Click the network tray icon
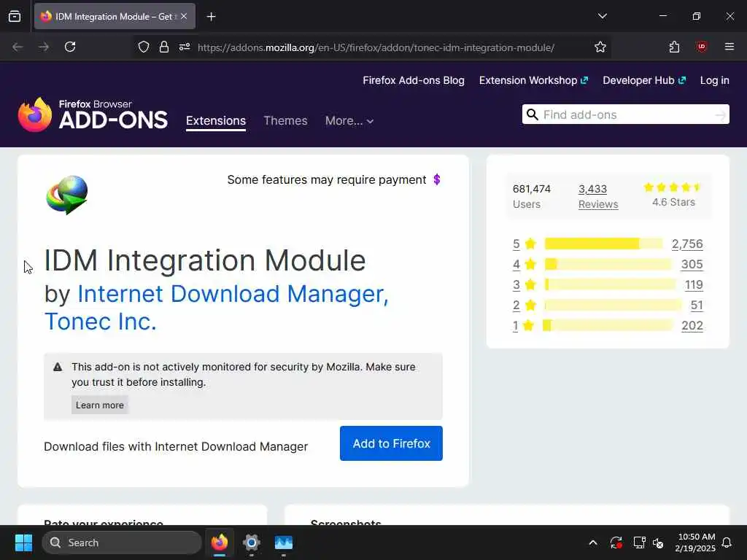747x560 pixels. tap(639, 542)
